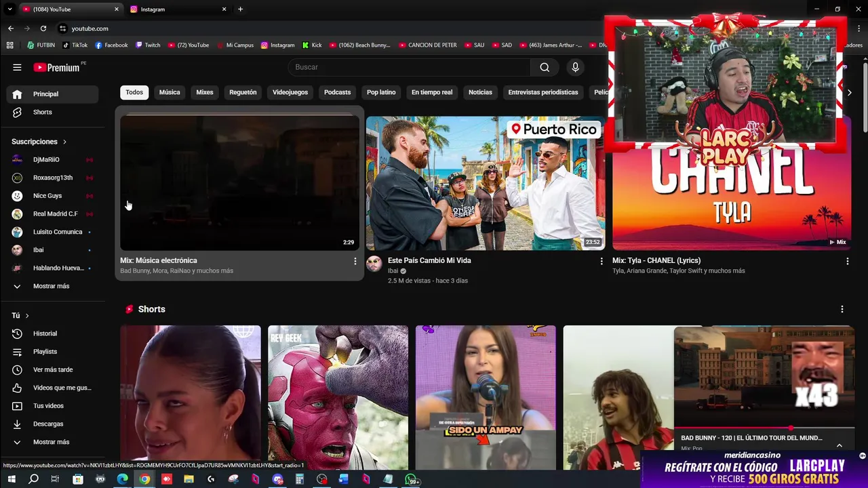Viewport: 868px width, 488px height.
Task: Select the Pop latino filter chip
Action: click(x=381, y=92)
